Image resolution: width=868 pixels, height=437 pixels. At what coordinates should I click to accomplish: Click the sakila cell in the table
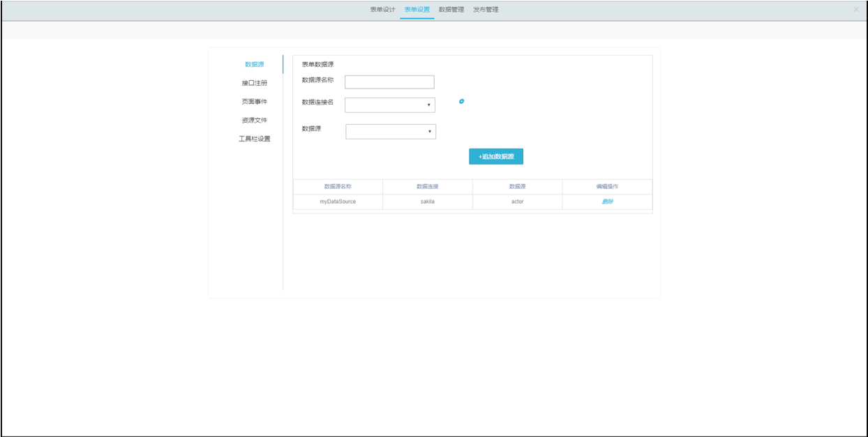click(427, 201)
